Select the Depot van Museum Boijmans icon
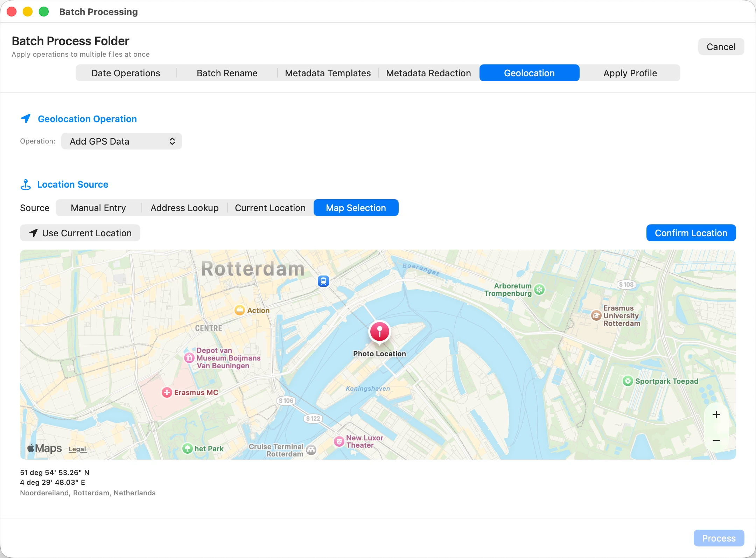 pyautogui.click(x=189, y=358)
